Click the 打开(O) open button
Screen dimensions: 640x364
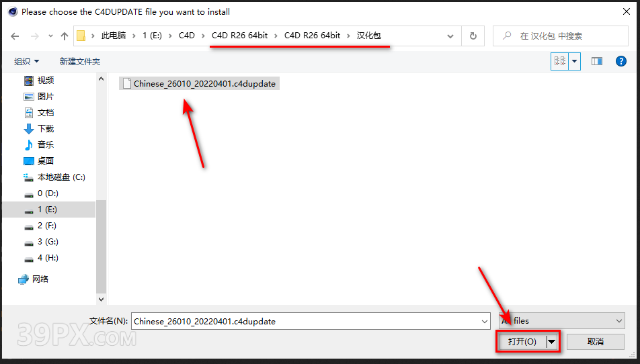click(522, 342)
